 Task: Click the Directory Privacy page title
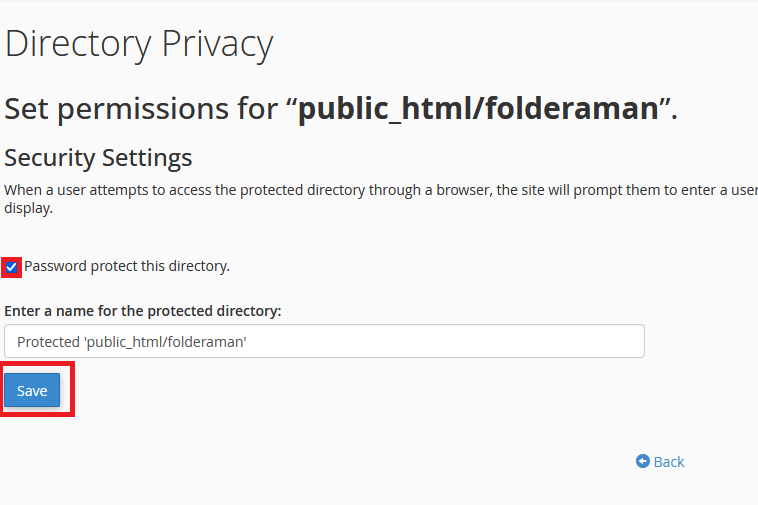pyautogui.click(x=139, y=44)
